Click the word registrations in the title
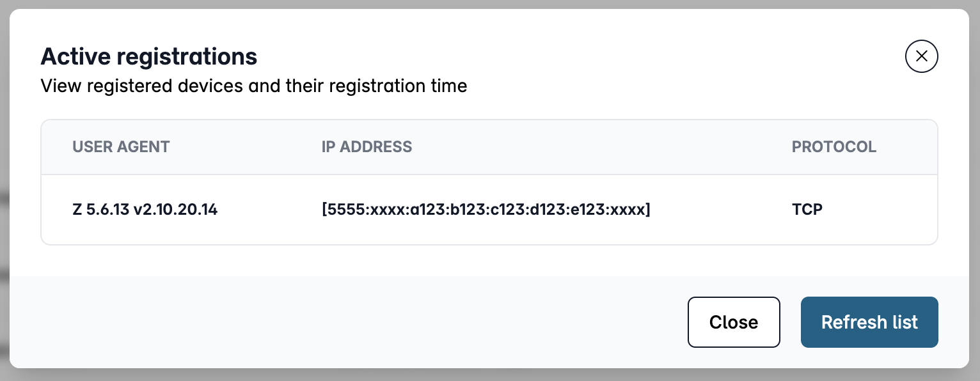 click(187, 57)
